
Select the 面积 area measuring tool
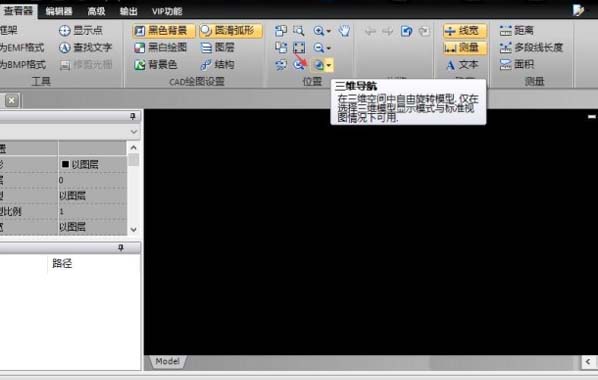click(x=516, y=65)
